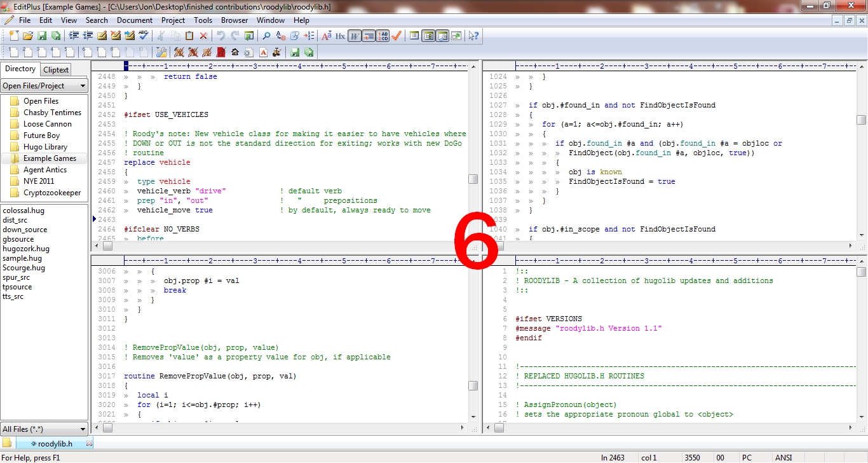
Task: Click the file hugozork.hug
Action: click(26, 249)
